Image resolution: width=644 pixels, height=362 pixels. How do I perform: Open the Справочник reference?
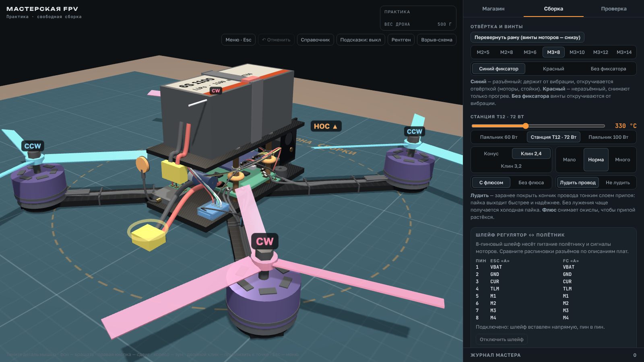315,40
